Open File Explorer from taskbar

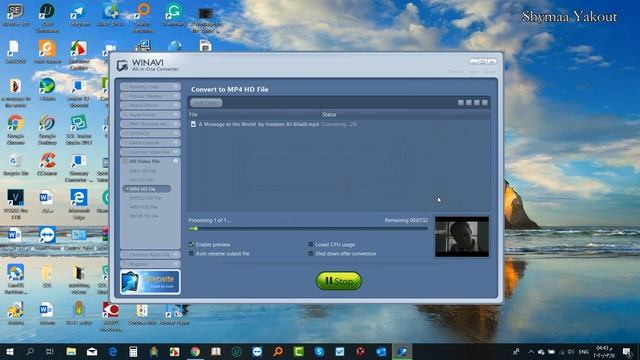[x=71, y=352]
